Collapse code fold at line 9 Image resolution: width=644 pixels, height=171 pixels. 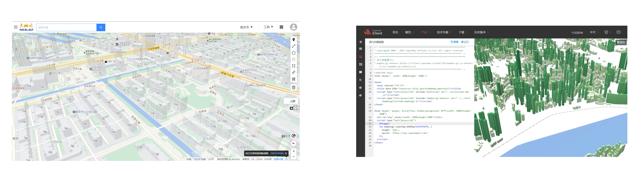click(372, 76)
